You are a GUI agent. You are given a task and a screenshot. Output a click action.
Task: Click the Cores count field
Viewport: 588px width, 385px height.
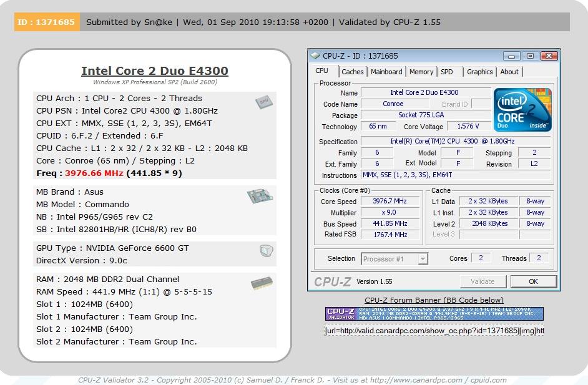pyautogui.click(x=481, y=258)
